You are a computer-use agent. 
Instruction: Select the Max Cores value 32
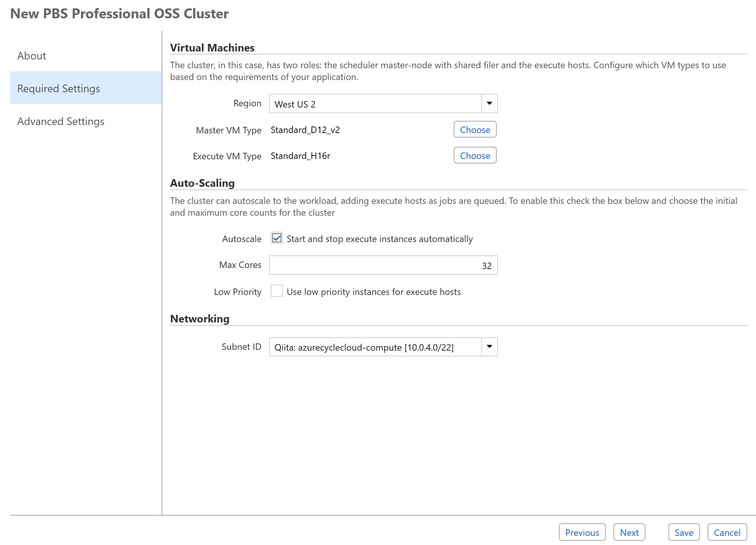pyautogui.click(x=487, y=265)
